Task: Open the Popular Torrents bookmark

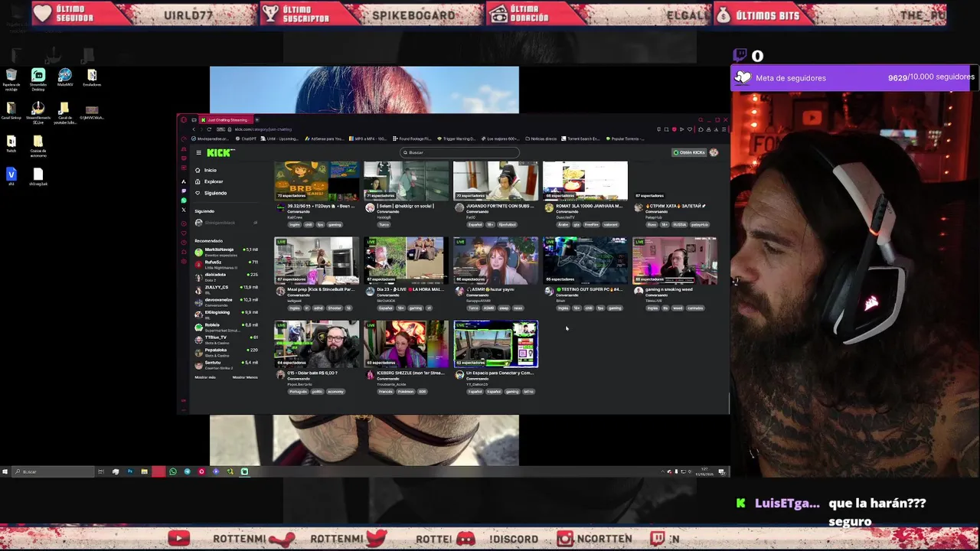Action: tap(626, 139)
